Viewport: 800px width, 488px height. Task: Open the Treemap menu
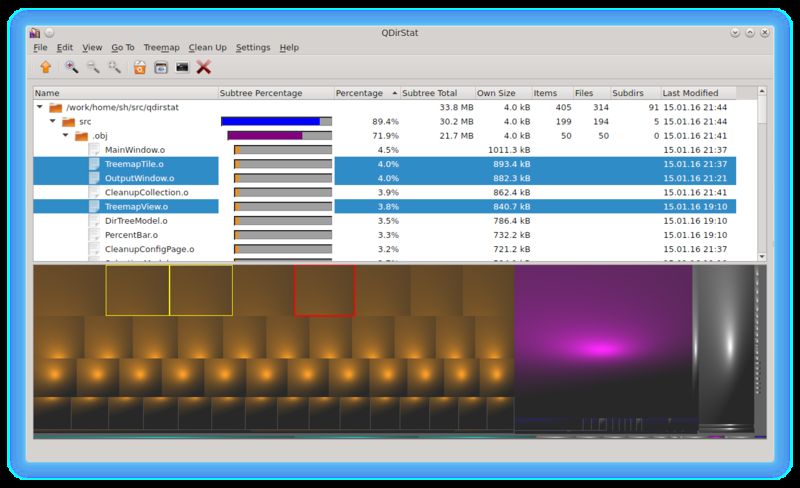[161, 47]
